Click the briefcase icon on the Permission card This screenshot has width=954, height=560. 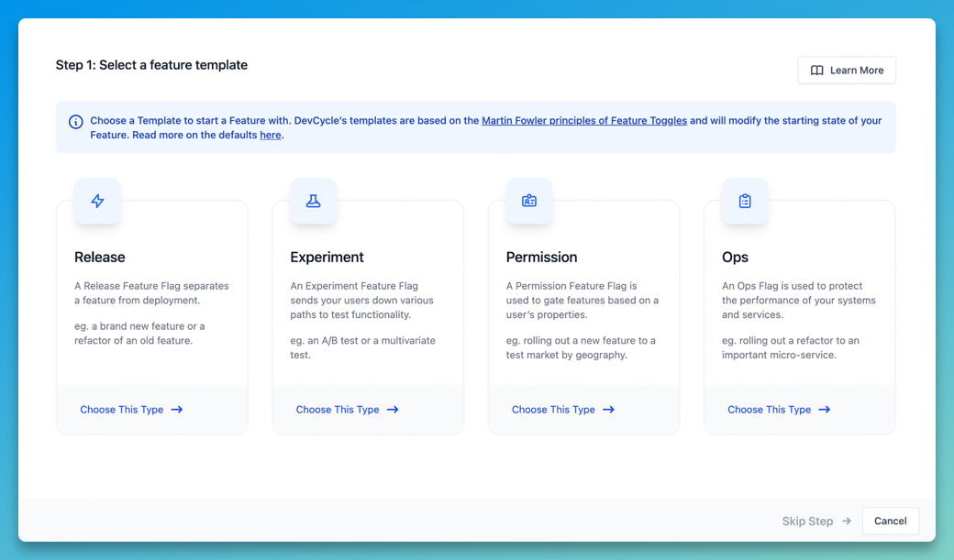click(x=529, y=201)
